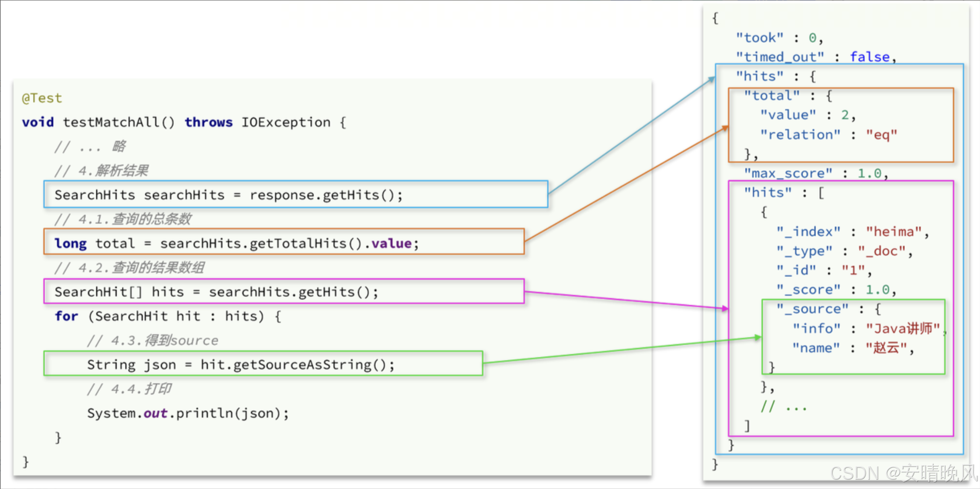Click the @Test annotation text
Viewport: 980px width, 489px height.
pyautogui.click(x=42, y=98)
